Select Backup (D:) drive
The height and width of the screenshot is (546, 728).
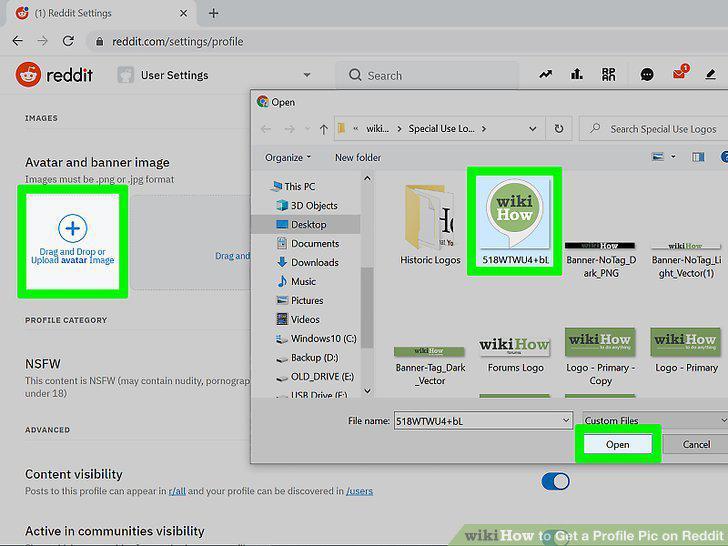click(307, 358)
